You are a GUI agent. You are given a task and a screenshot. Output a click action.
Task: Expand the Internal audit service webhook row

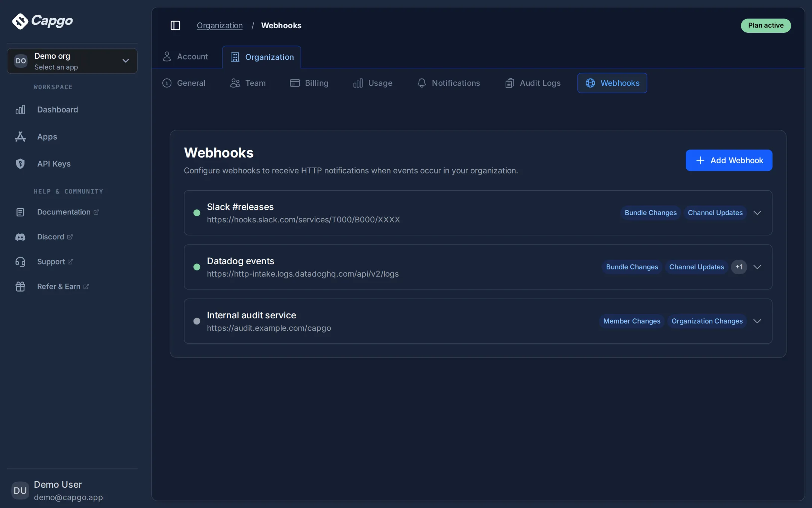tap(757, 321)
